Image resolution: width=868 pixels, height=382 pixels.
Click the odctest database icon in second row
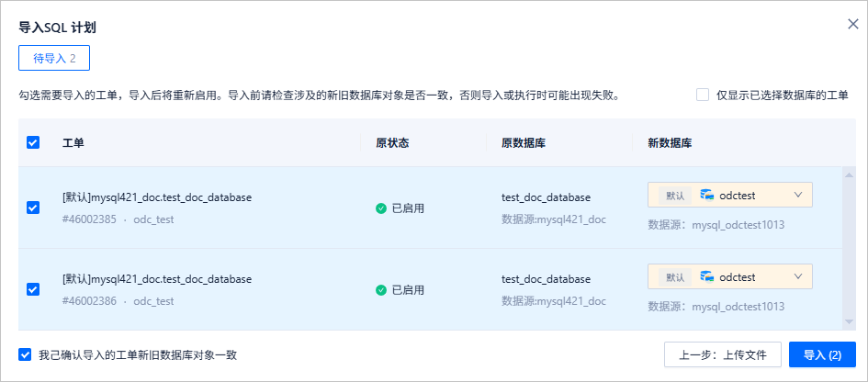point(707,276)
